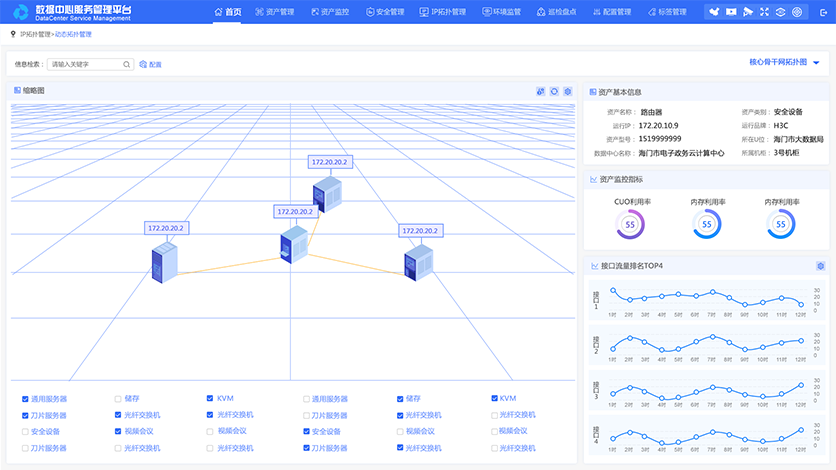This screenshot has height=470, width=836.
Task: Click the home icon beside 首页
Action: [218, 12]
